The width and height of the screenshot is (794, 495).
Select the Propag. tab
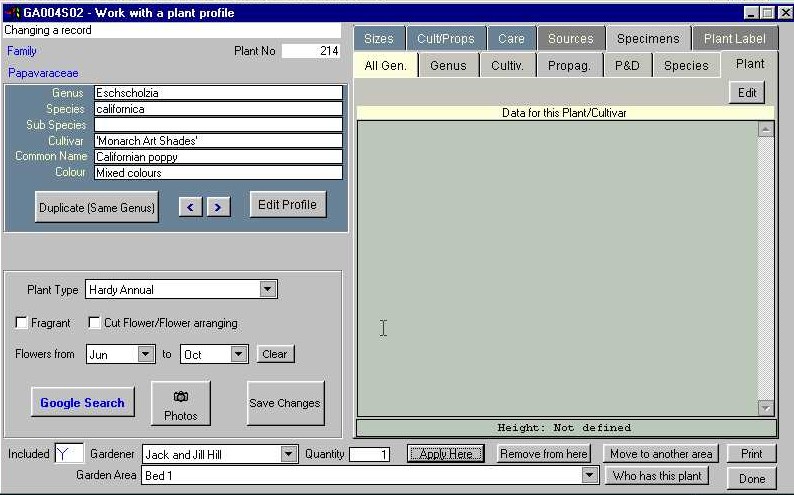[x=569, y=66]
